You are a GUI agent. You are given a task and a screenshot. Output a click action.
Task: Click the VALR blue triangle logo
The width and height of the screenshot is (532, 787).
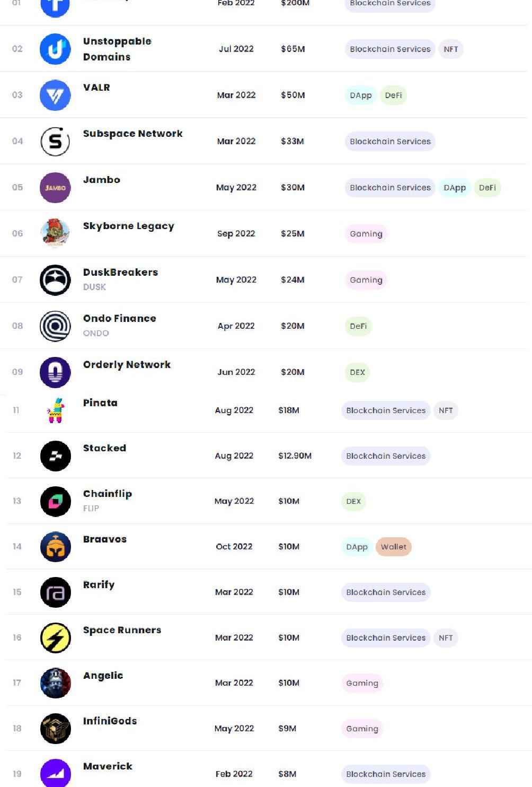point(55,95)
